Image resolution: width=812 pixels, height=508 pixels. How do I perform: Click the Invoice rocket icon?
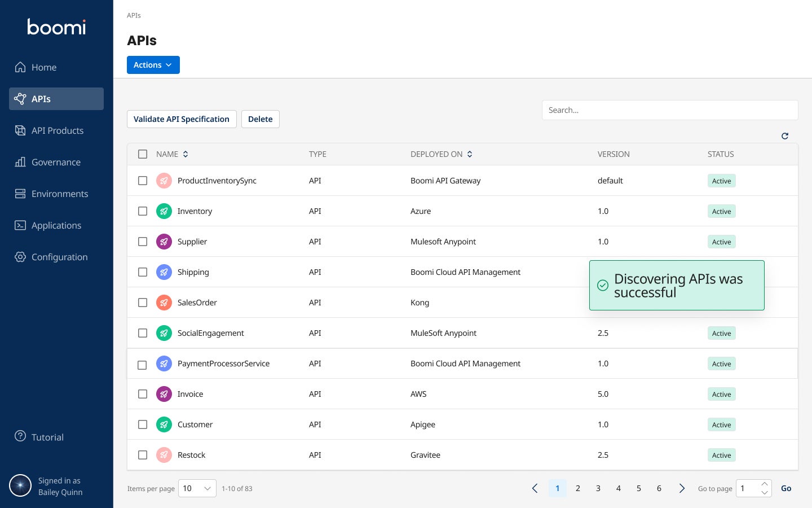point(164,394)
